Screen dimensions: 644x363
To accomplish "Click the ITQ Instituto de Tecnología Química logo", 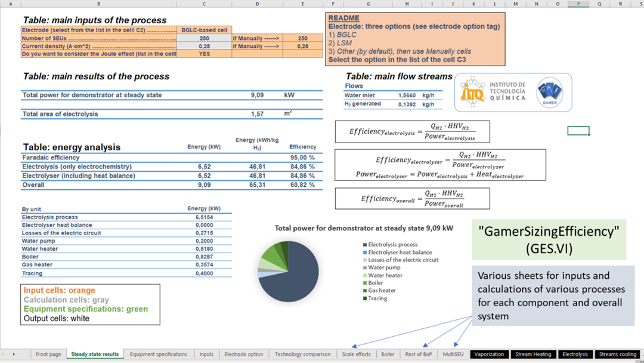I will tap(493, 93).
